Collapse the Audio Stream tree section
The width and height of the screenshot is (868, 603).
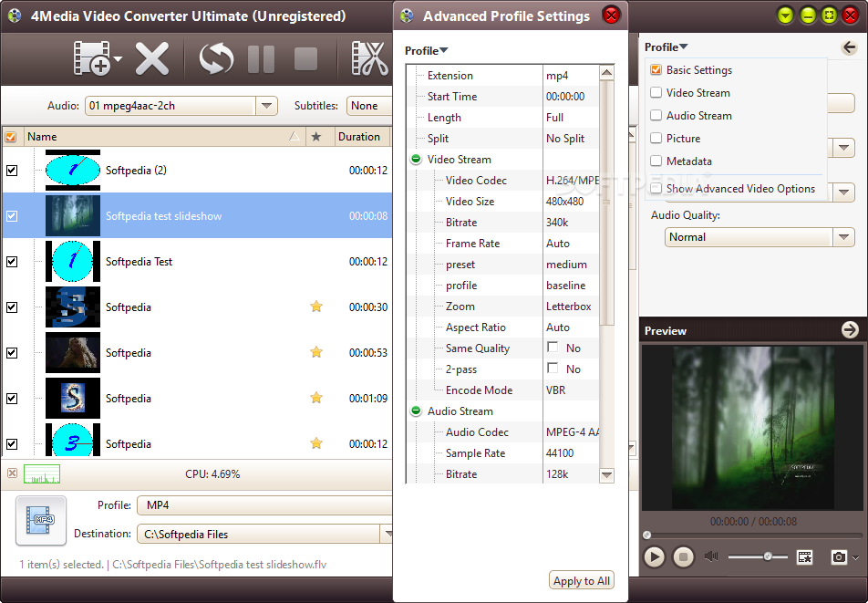(416, 411)
